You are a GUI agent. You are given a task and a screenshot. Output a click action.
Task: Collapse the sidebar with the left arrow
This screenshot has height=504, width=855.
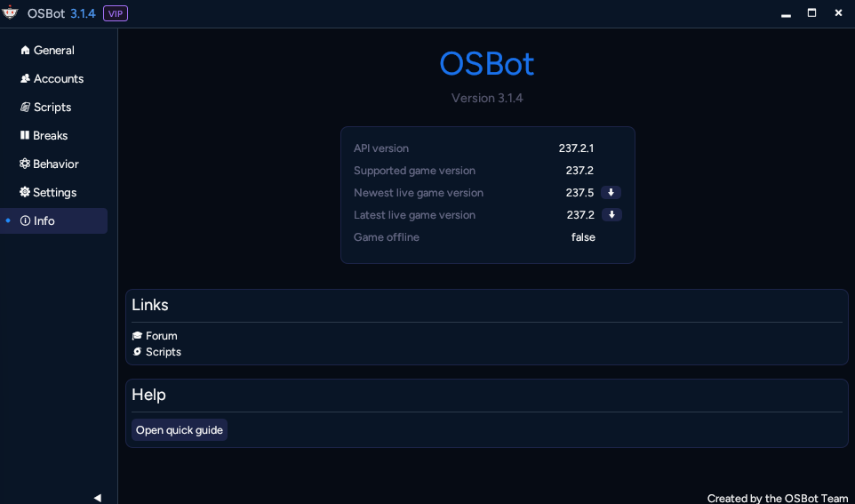[97, 498]
